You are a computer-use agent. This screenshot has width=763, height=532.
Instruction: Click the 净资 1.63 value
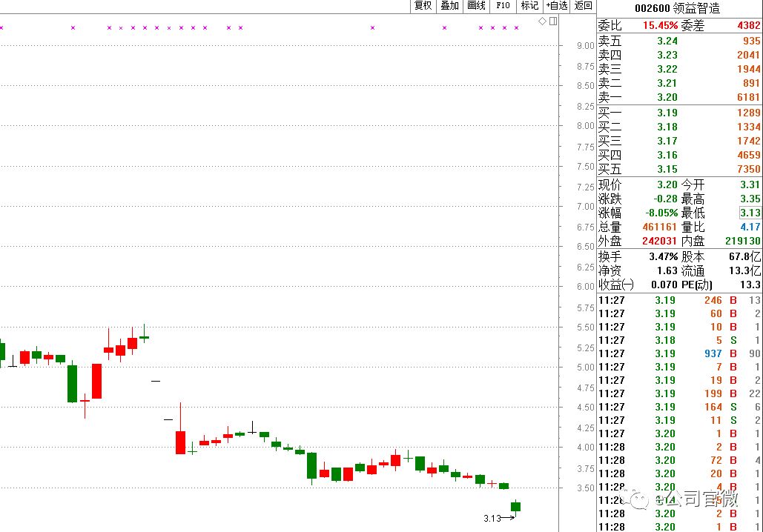tap(667, 270)
